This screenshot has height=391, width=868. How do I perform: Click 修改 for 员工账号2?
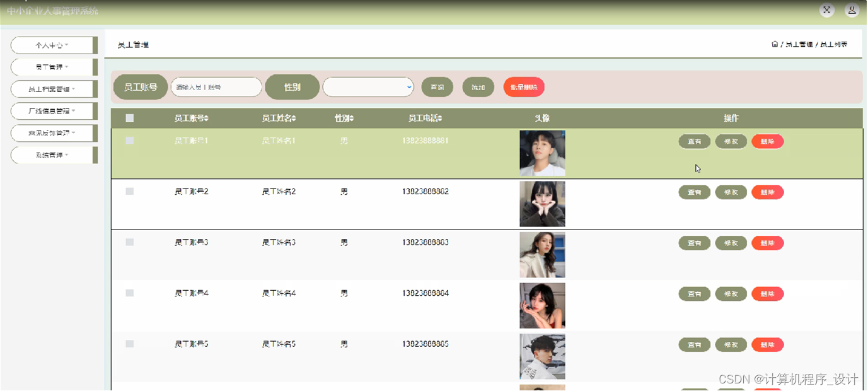731,192
